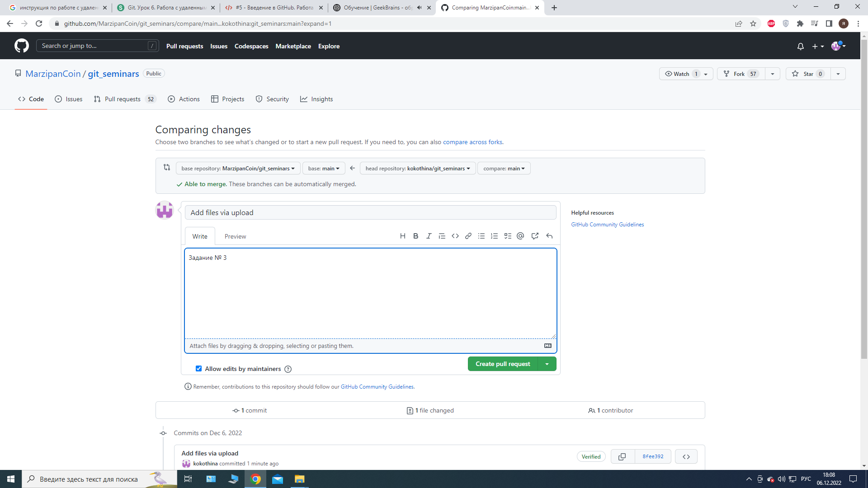
Task: Expand the compare: main branch dropdown
Action: [x=504, y=169]
